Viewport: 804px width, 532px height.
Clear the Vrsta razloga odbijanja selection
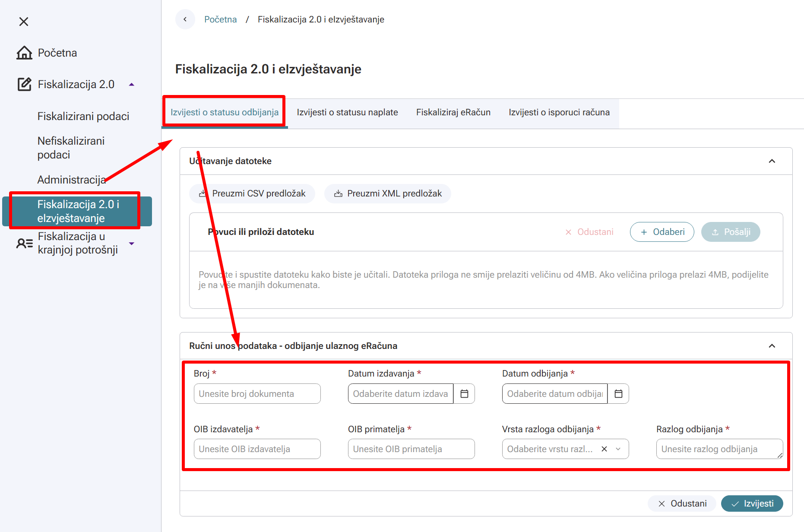click(x=604, y=449)
